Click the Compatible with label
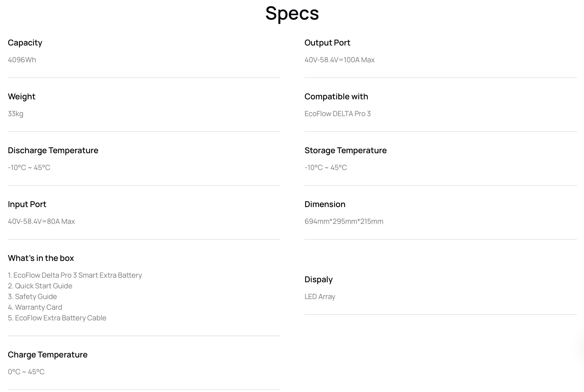This screenshot has height=392, width=584. [336, 97]
